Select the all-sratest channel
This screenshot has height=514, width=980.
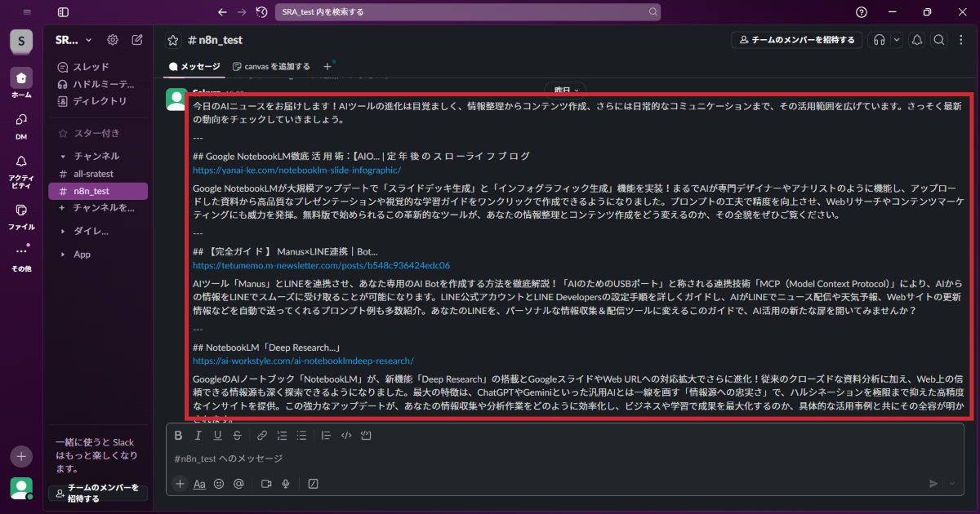click(93, 174)
